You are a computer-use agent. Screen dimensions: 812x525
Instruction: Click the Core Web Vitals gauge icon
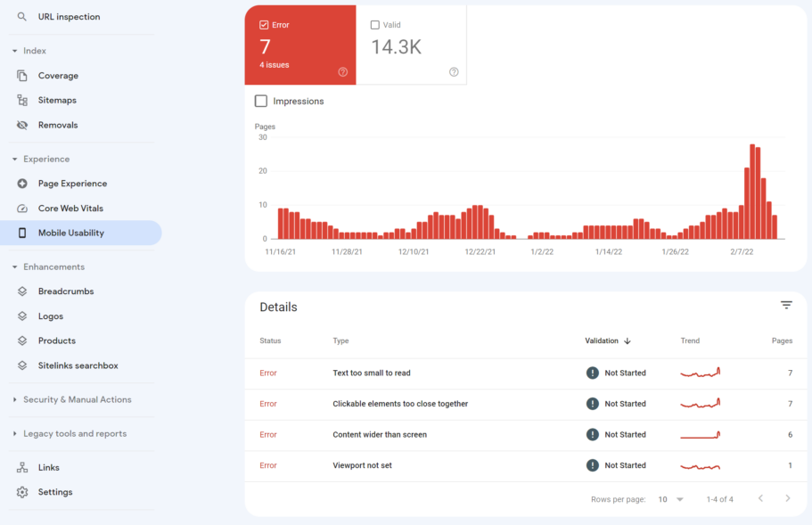[22, 209]
